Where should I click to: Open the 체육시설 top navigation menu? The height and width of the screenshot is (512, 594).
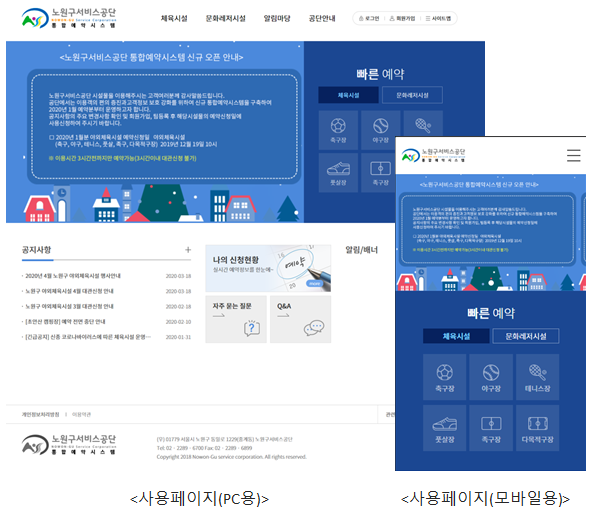coord(174,18)
